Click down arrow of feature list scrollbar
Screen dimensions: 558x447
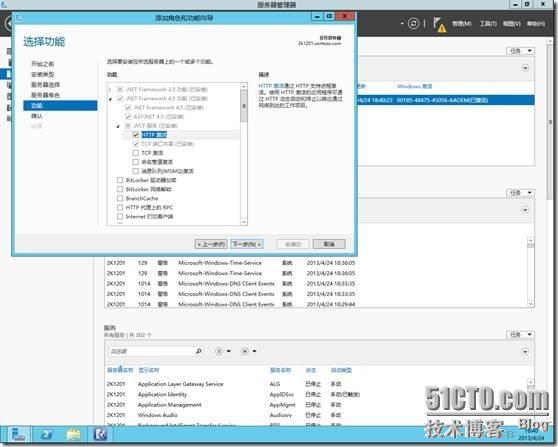[x=244, y=222]
